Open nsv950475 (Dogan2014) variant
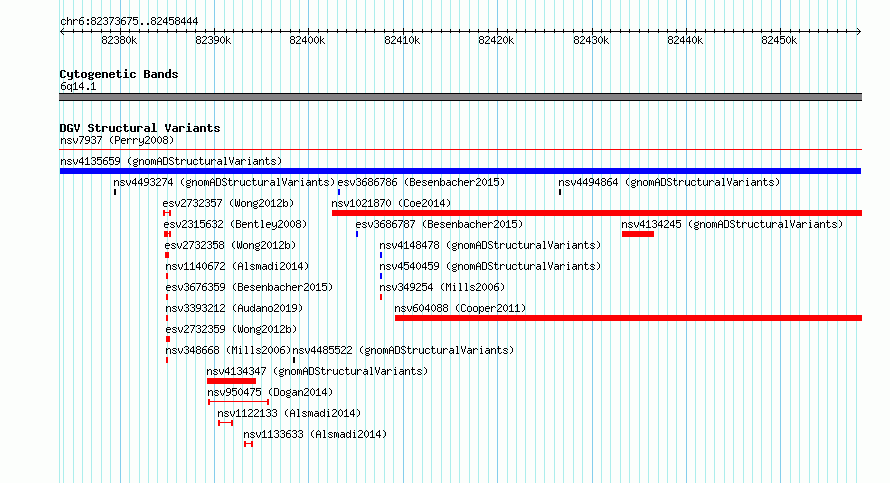890x483 pixels. [x=270, y=392]
